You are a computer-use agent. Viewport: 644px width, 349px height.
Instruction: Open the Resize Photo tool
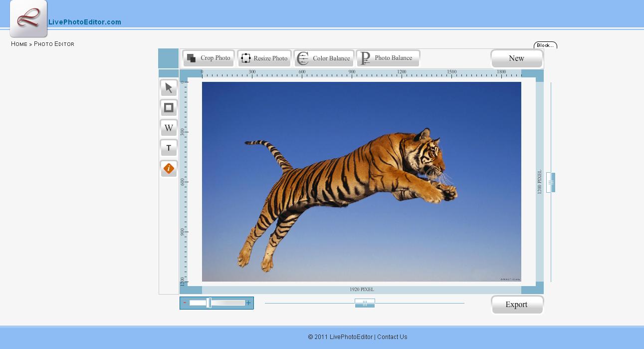click(x=269, y=58)
